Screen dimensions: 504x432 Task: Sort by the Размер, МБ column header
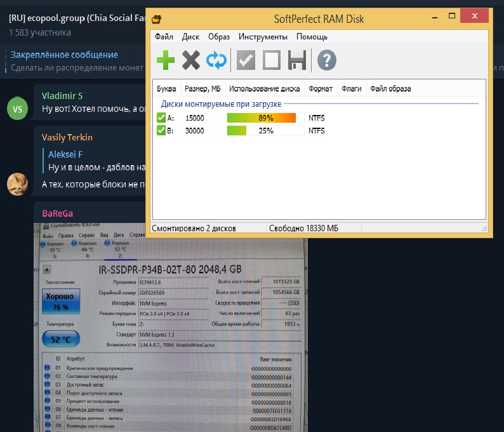(203, 88)
